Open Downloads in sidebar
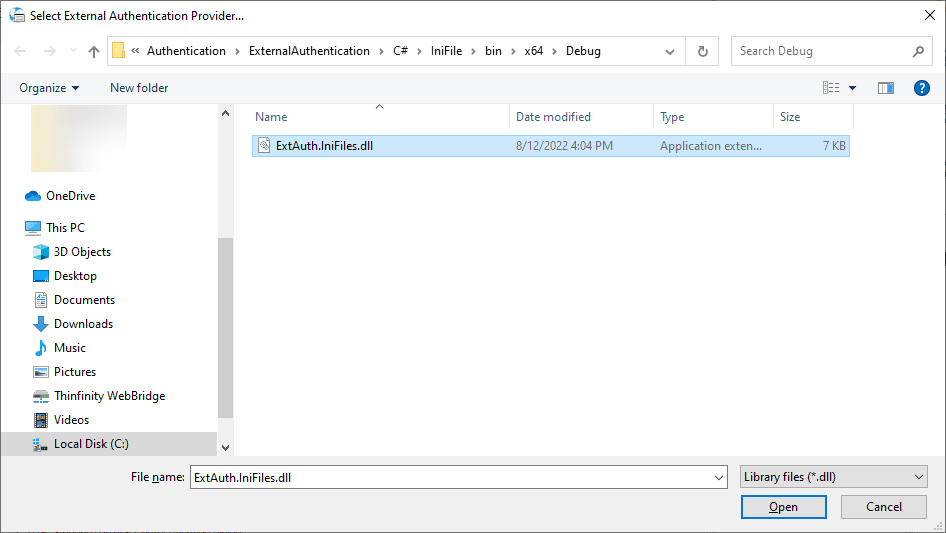Viewport: 946px width, 533px height. (x=83, y=324)
